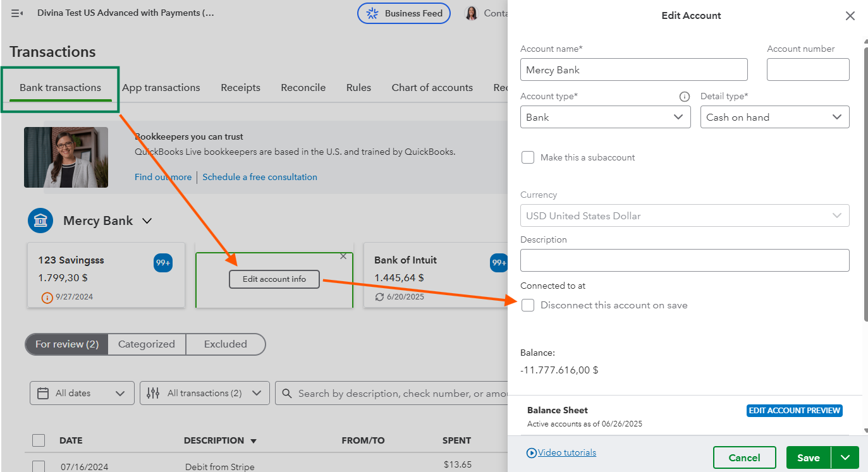Click the Account number field

pos(808,70)
